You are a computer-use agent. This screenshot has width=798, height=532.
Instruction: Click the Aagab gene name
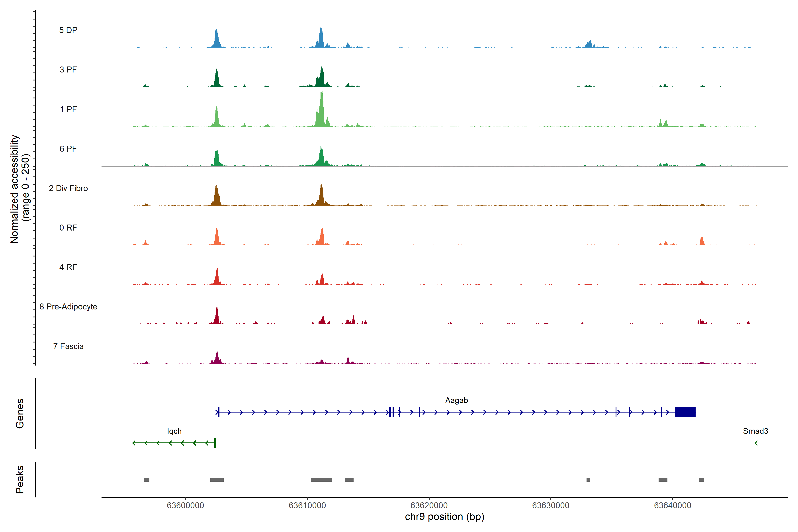click(x=456, y=400)
